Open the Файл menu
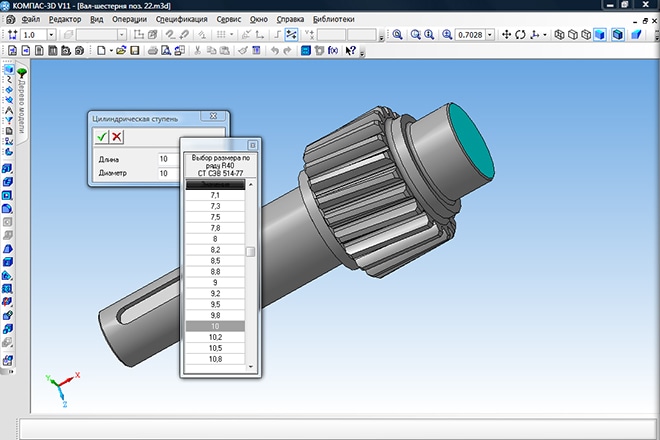660x440 pixels. pyautogui.click(x=30, y=19)
